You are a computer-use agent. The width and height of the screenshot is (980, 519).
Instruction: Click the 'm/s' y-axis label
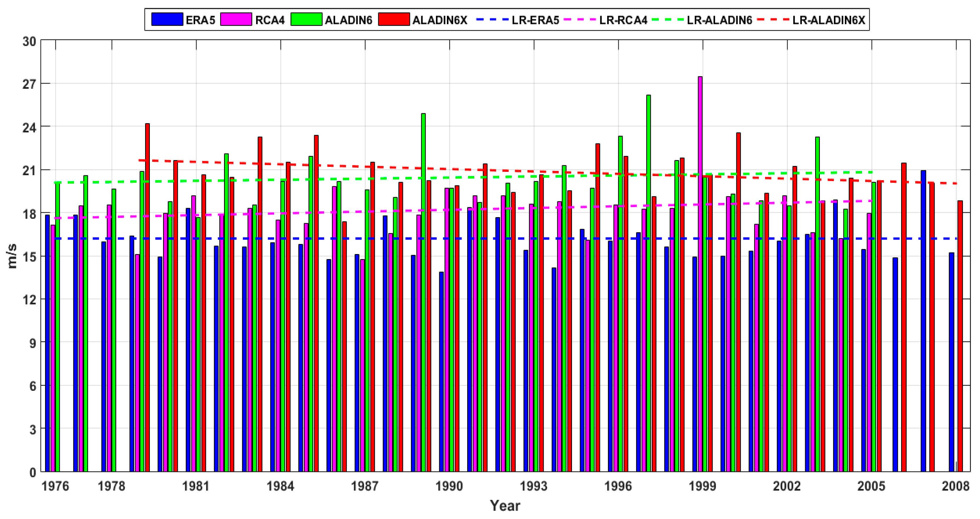coord(12,256)
